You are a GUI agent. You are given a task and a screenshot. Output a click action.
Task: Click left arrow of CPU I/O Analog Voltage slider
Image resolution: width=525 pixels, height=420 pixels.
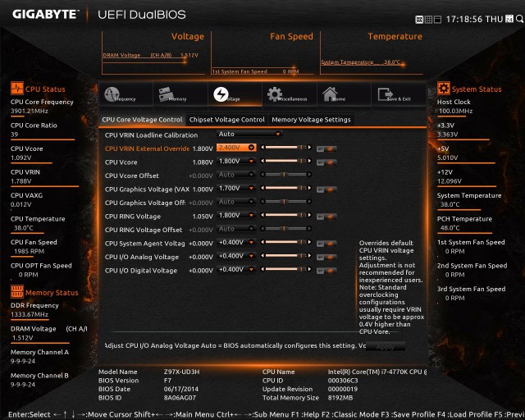262,256
